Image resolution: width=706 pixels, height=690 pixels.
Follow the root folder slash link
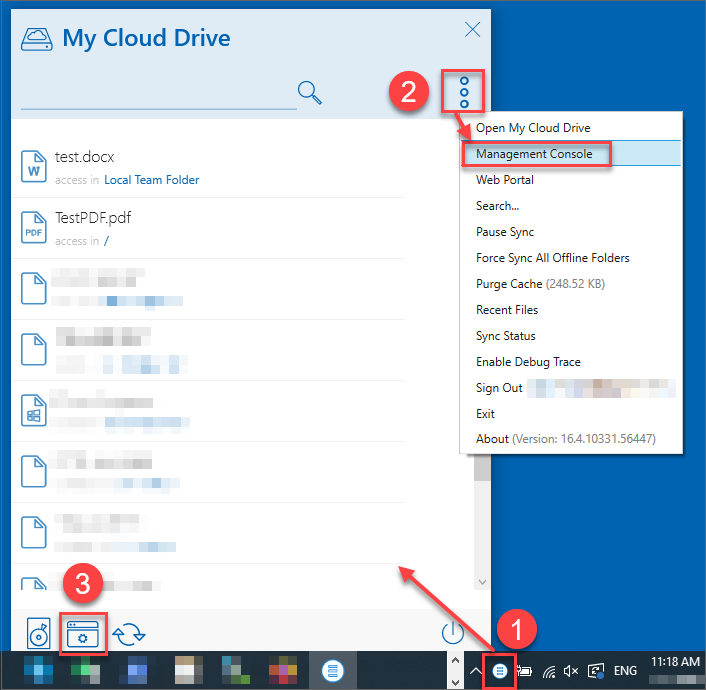(106, 241)
